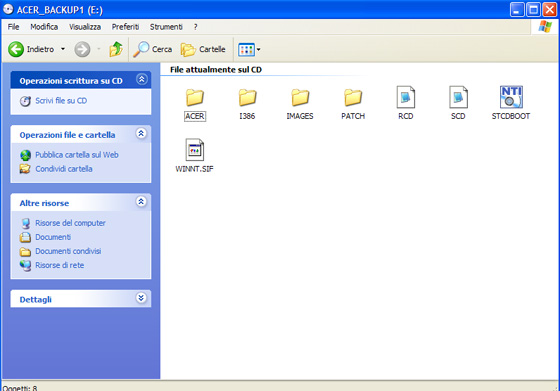Select the STCDBOOT NTI file icon
Image resolution: width=560 pixels, height=391 pixels.
pos(511,97)
